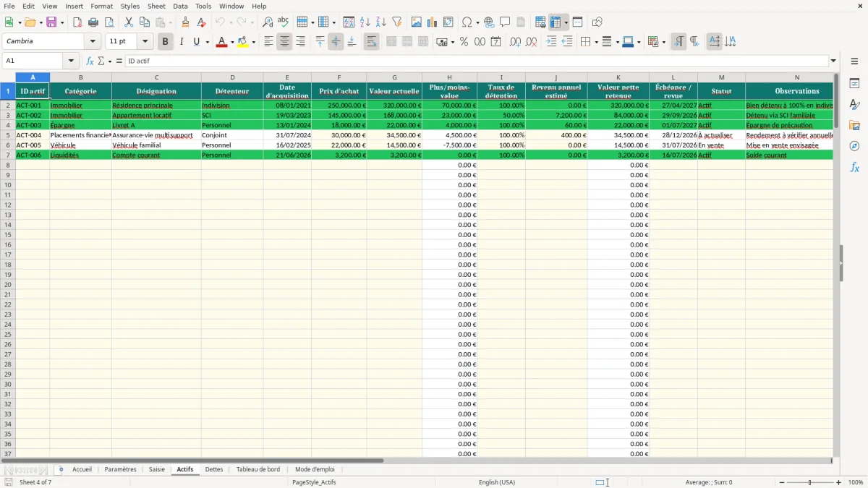Toggle Center Horizontally alignment
The width and height of the screenshot is (868, 488).
(x=284, y=42)
